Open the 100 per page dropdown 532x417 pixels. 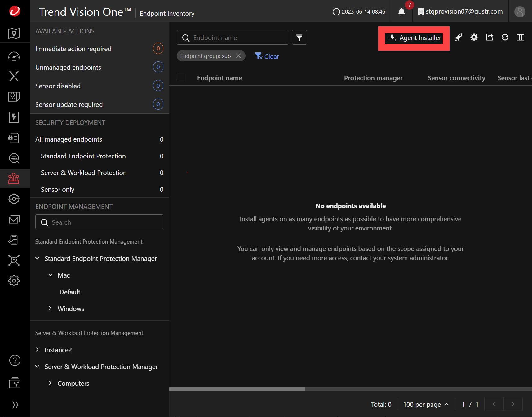[x=426, y=404]
